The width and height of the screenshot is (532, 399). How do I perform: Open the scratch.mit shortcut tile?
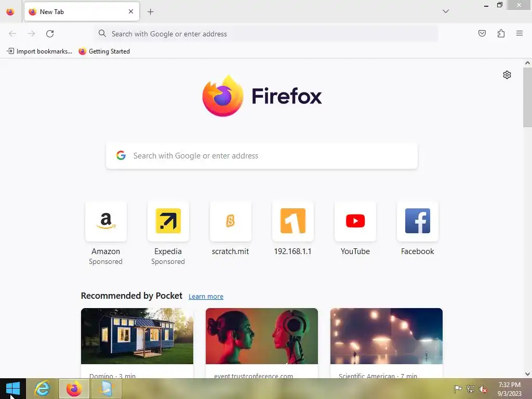click(230, 221)
